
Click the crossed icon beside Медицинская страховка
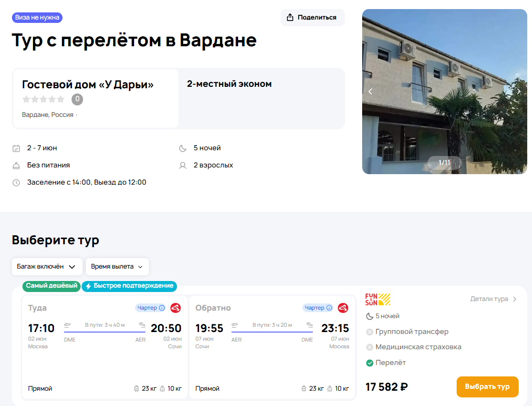coord(370,347)
